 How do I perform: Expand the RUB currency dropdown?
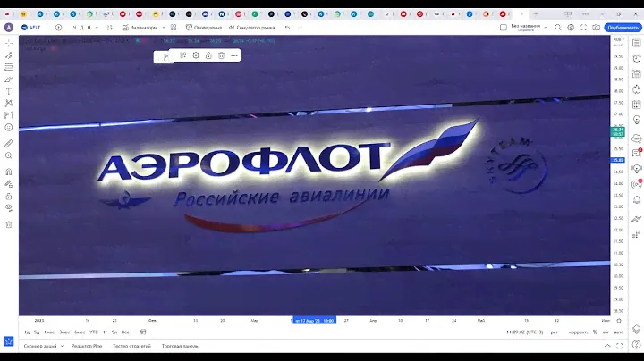click(x=618, y=40)
